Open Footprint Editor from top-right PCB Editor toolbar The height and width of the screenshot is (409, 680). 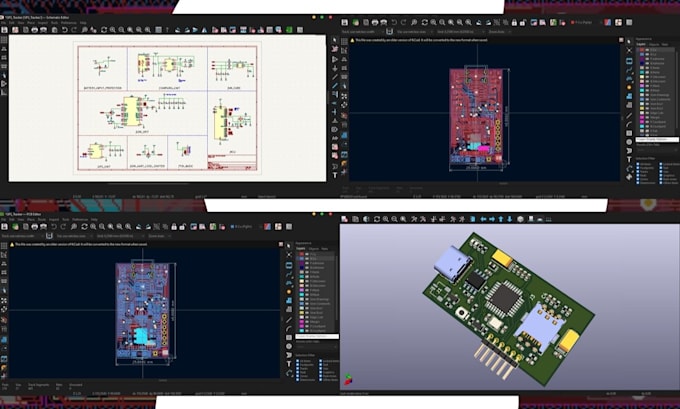533,22
